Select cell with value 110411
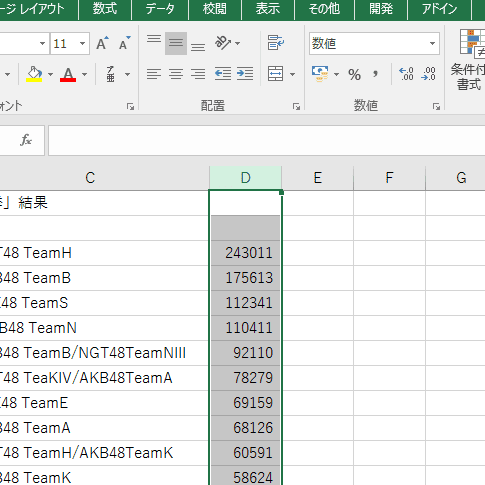Image resolution: width=485 pixels, height=485 pixels. 245,328
